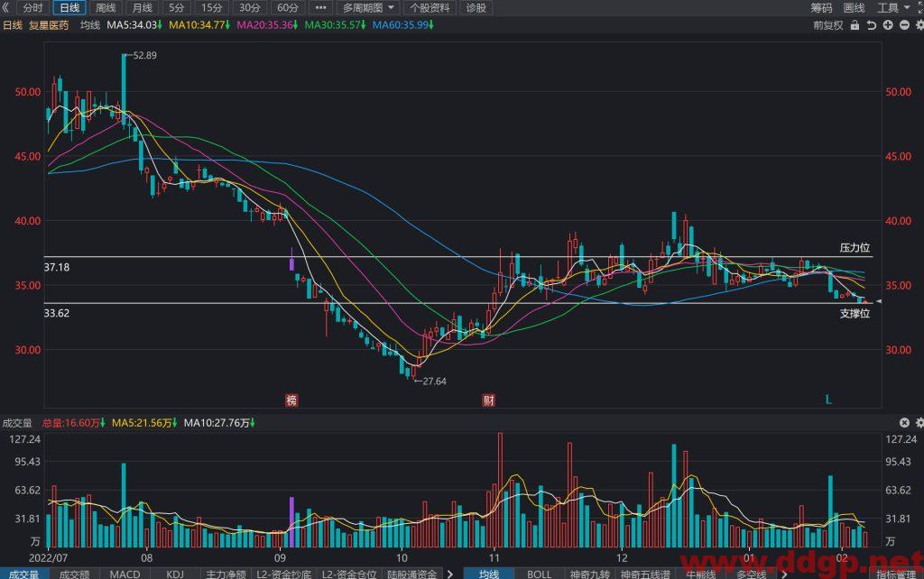
Task: Select the 周线 weekly period
Action: coord(106,7)
